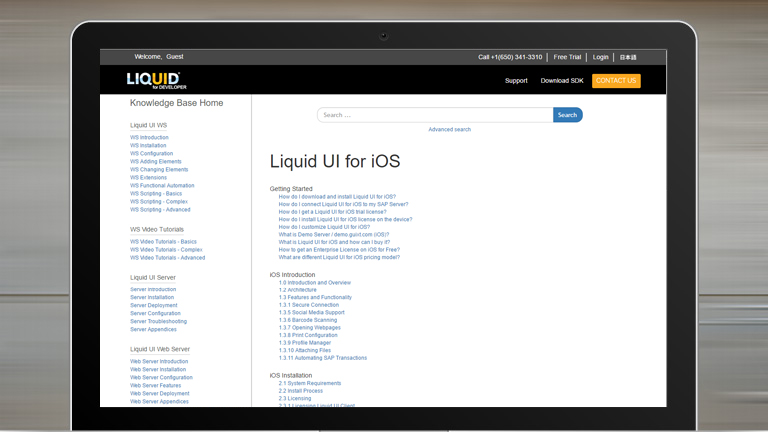Open WS Video Tutorials - Basics

163,242
